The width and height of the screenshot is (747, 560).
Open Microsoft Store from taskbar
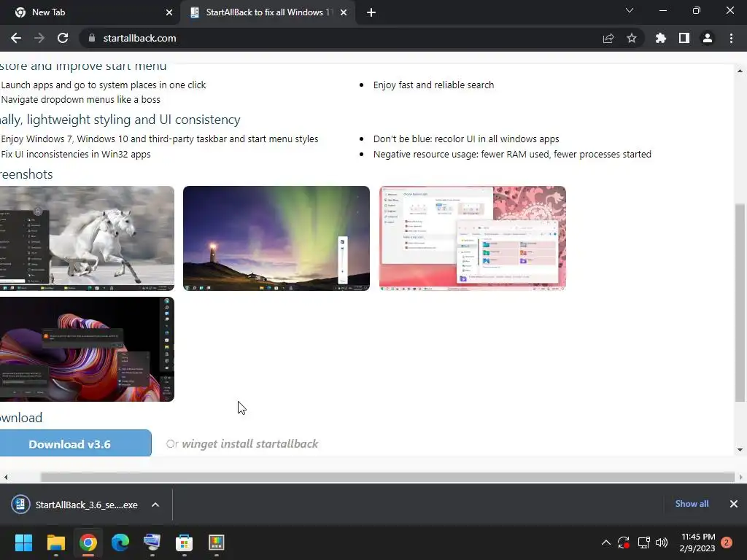point(184,542)
